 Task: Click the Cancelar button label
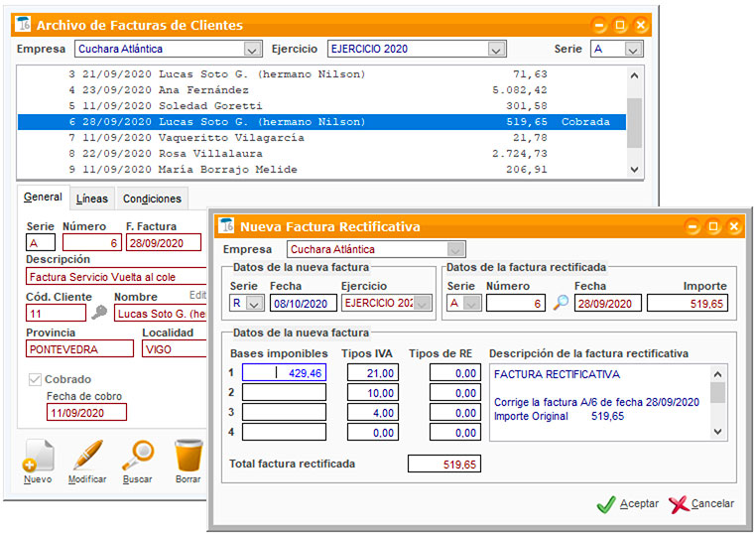tap(712, 503)
